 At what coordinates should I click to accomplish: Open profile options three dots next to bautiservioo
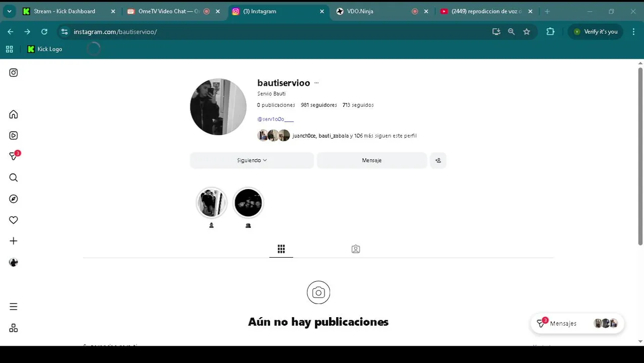(316, 83)
